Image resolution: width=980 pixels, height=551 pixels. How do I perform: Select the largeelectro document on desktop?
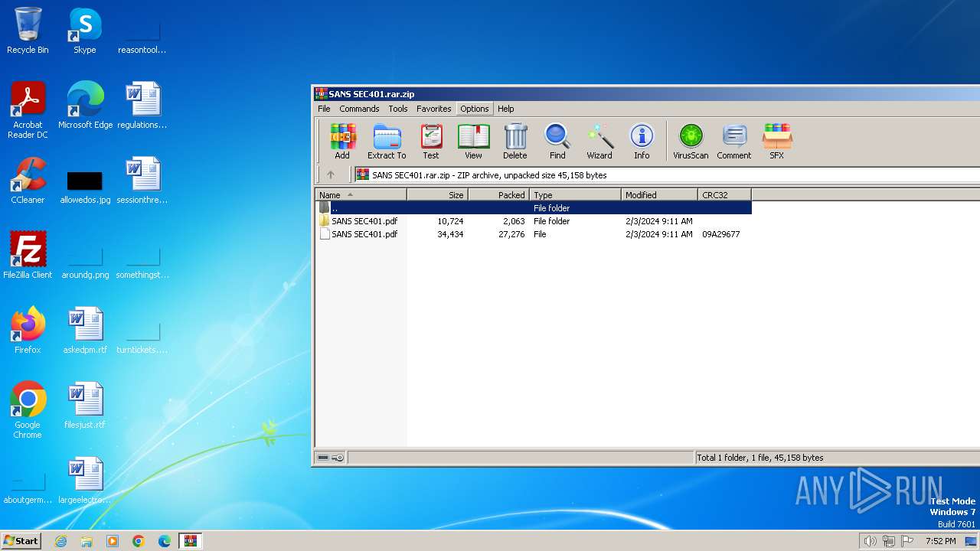[x=85, y=481]
